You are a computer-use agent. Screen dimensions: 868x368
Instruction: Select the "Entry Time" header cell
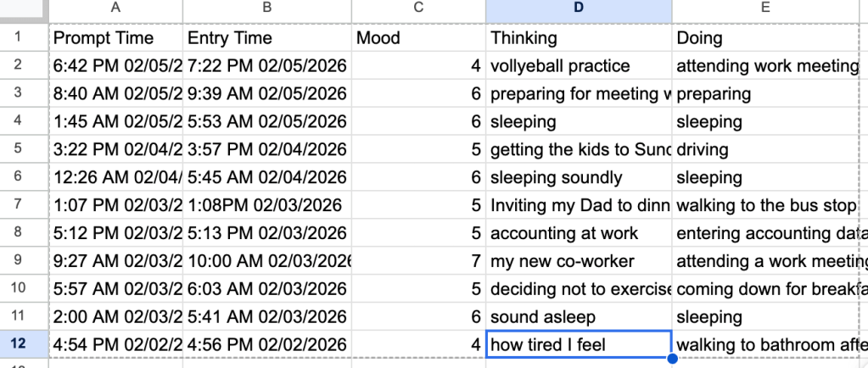coord(267,38)
